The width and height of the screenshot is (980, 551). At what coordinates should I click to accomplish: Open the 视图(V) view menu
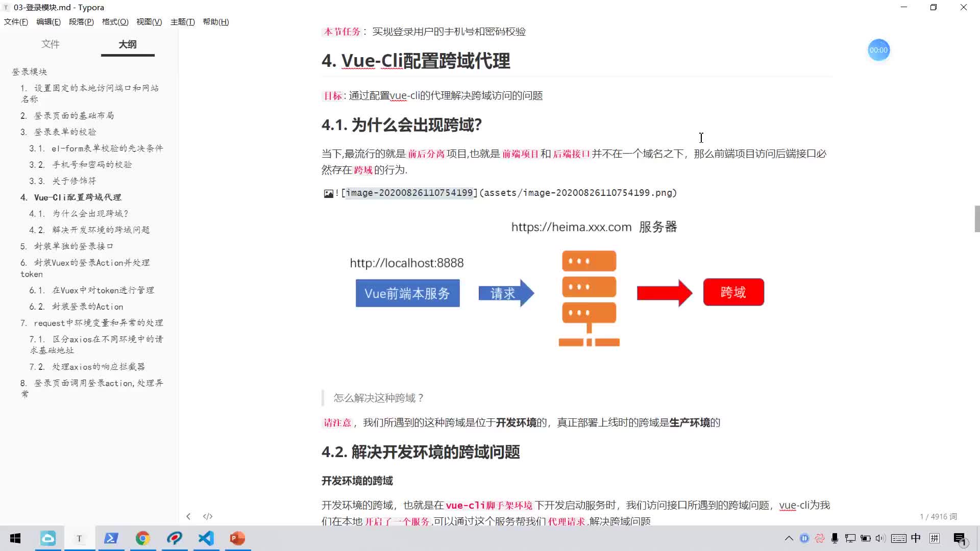click(149, 21)
